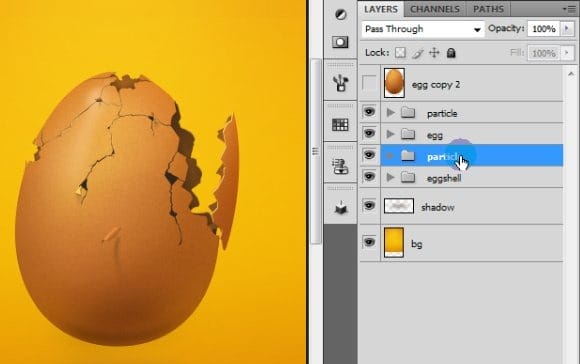Click the lock position move icon
Image resolution: width=580 pixels, height=364 pixels.
point(434,53)
